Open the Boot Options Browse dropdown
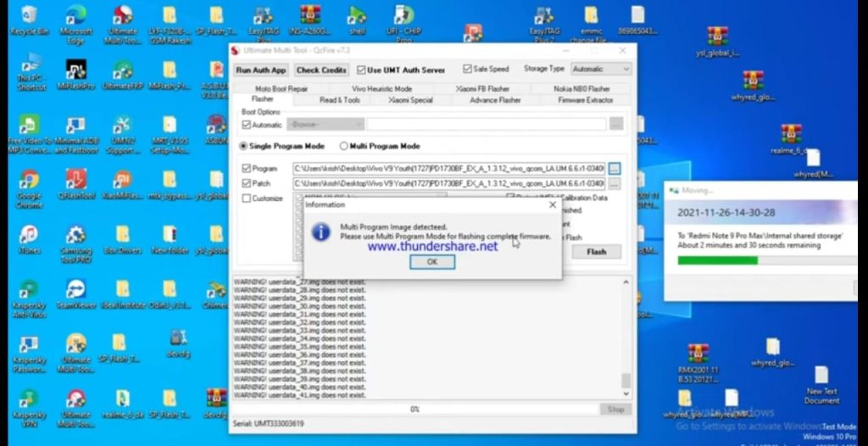Viewport: 868px width, 446px height. 325,125
